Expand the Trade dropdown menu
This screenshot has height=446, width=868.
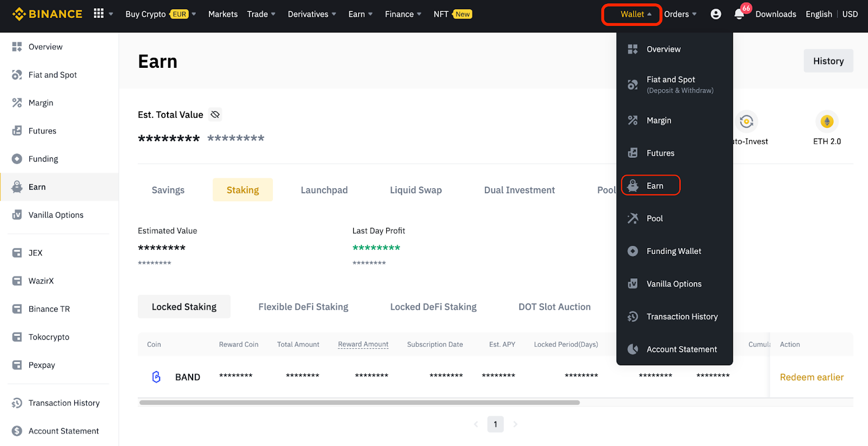(261, 14)
